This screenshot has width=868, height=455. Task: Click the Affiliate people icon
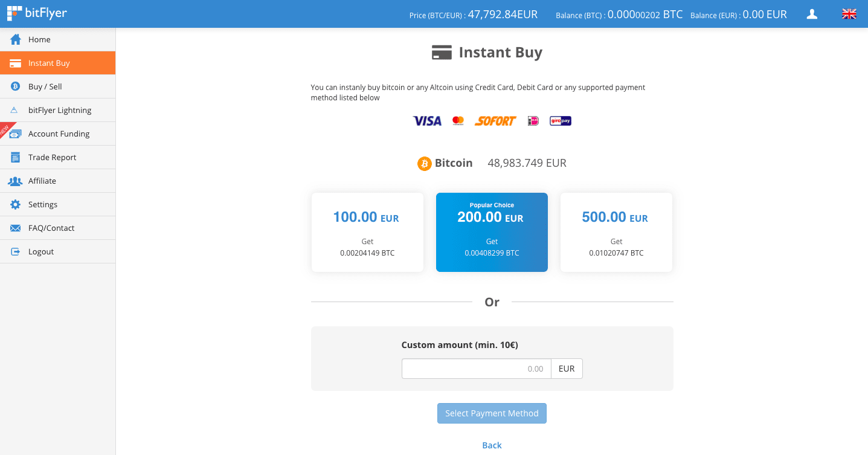(15, 181)
